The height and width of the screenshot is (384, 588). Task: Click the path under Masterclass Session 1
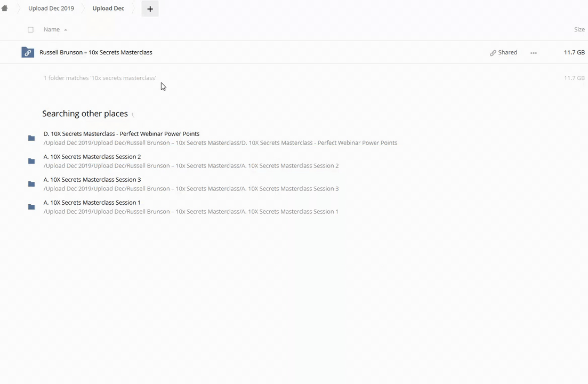191,212
